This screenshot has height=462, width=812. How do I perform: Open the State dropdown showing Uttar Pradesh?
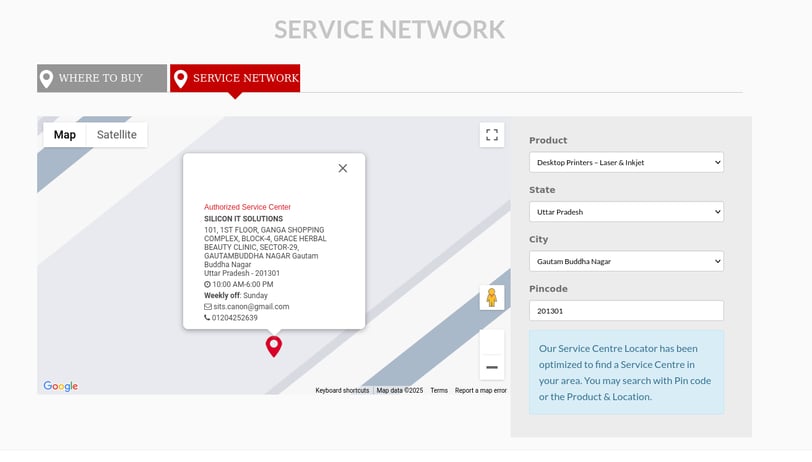[626, 212]
